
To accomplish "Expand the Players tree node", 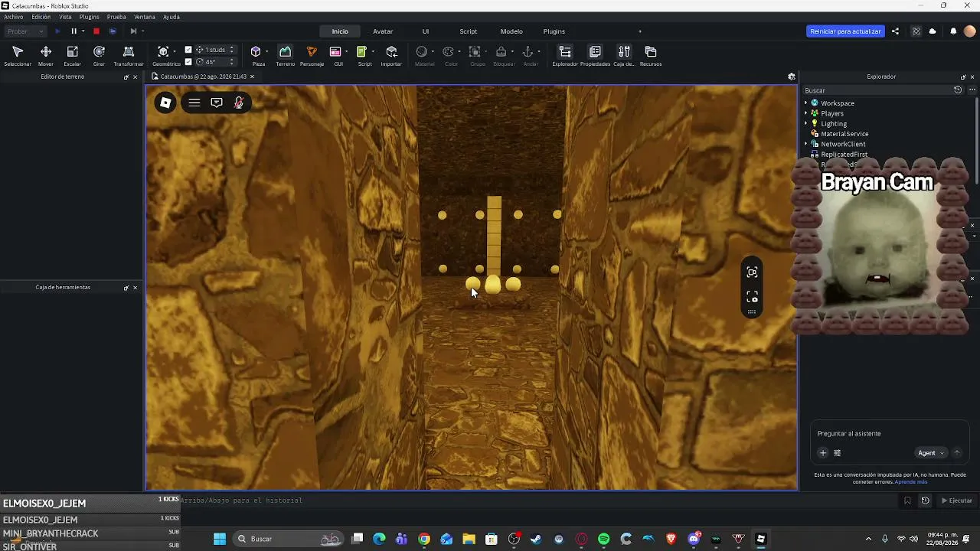I will tap(806, 113).
